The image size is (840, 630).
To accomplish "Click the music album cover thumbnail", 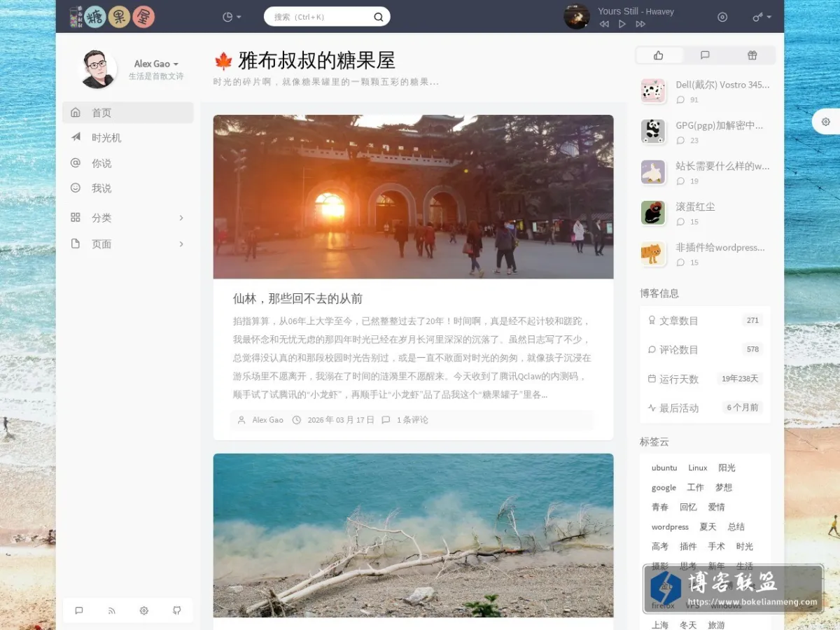I will (577, 17).
